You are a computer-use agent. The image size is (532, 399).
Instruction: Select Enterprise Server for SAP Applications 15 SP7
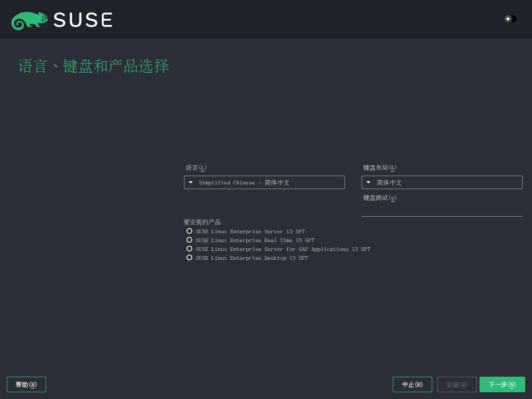point(278,249)
